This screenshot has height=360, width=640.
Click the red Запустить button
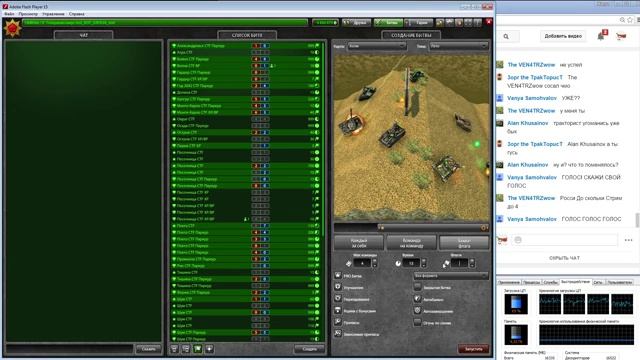click(473, 349)
